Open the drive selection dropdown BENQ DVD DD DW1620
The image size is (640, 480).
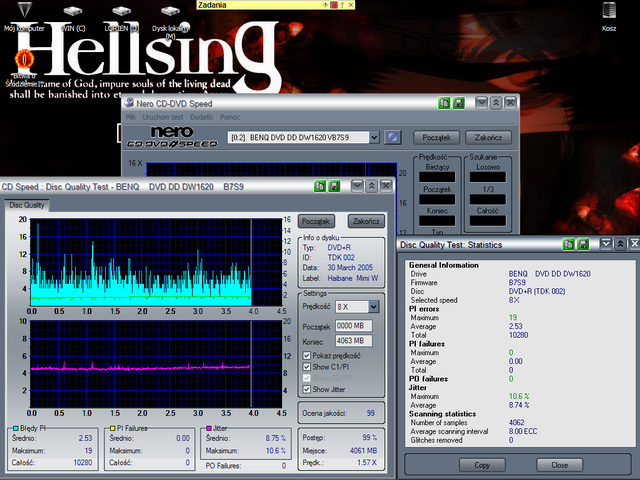[374, 138]
